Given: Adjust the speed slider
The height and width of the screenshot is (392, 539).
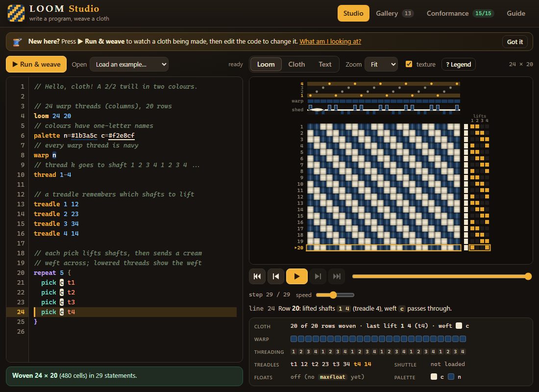Looking at the screenshot, I should pos(335,294).
